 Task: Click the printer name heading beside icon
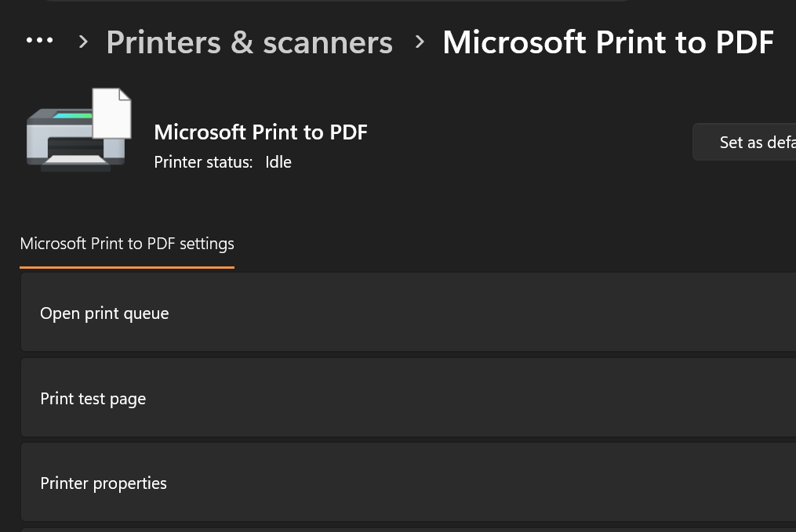point(260,132)
